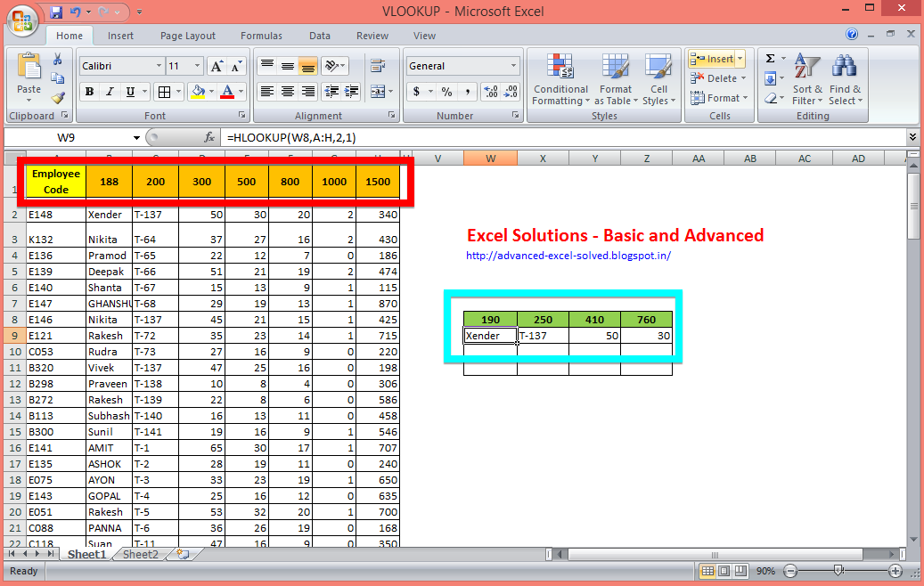Increase indent of cell

[352, 92]
